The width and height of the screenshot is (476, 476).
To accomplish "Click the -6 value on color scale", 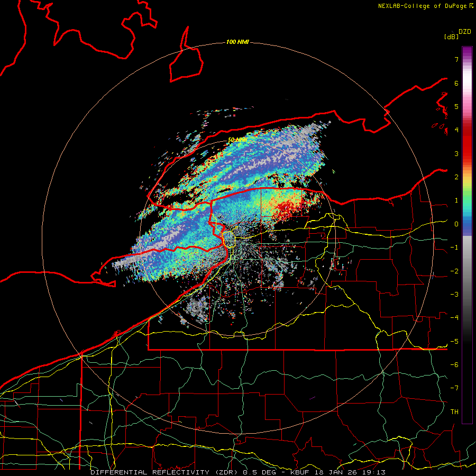I will [454, 365].
